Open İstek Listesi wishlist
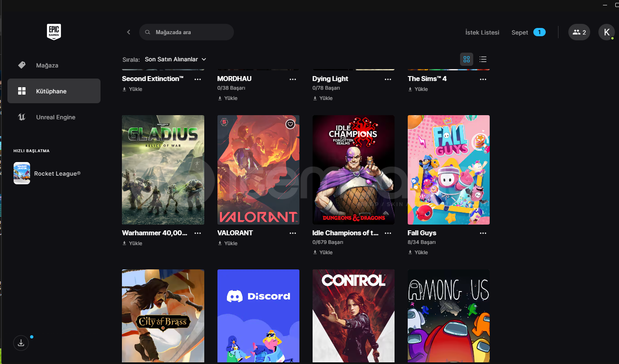Viewport: 619px width, 364px height. pos(482,32)
